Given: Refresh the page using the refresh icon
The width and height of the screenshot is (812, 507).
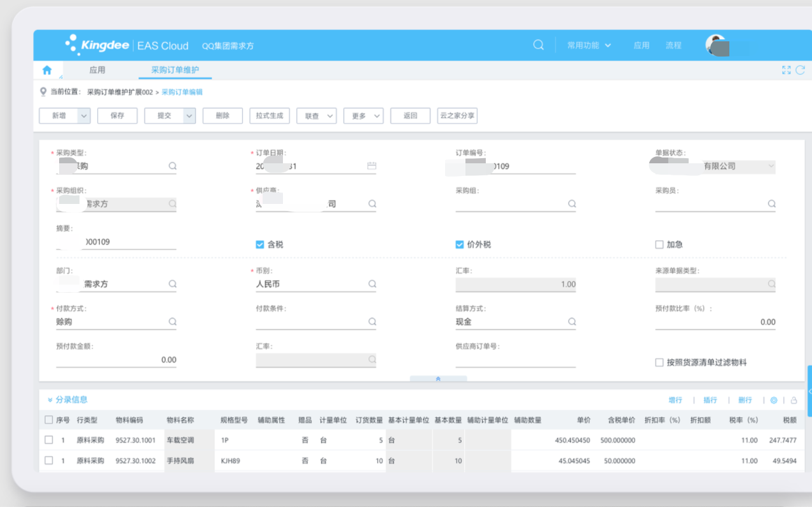Looking at the screenshot, I should click(800, 70).
